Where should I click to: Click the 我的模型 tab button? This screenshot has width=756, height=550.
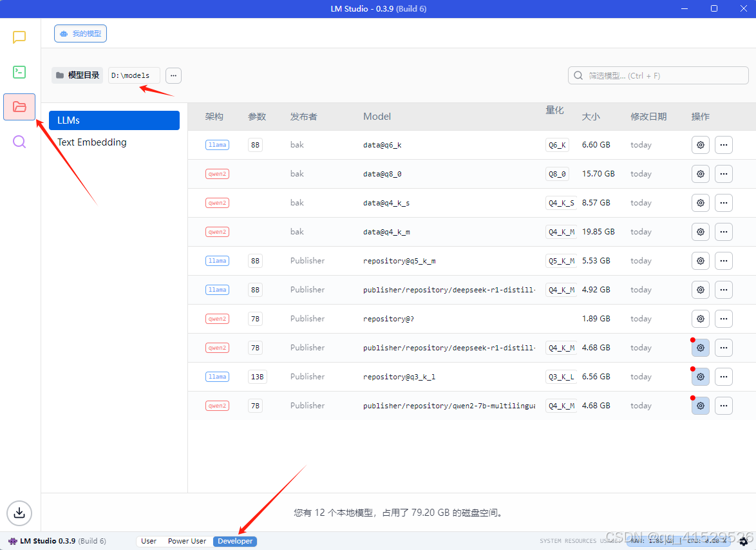pos(80,33)
